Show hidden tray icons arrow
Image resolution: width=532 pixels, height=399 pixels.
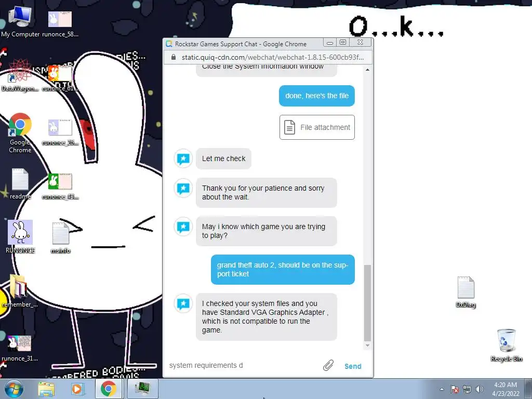tap(442, 389)
